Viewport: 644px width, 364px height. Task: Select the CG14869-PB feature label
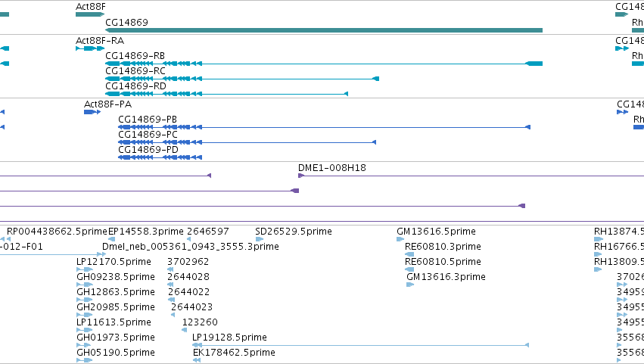tap(148, 120)
